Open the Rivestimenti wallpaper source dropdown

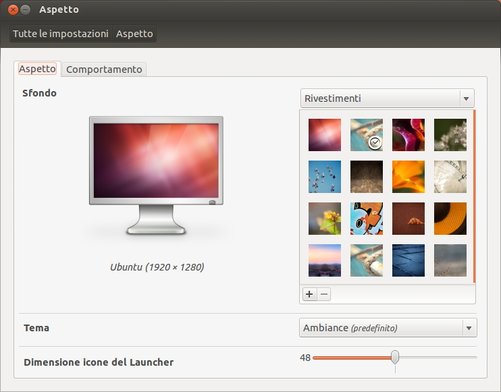tap(387, 98)
